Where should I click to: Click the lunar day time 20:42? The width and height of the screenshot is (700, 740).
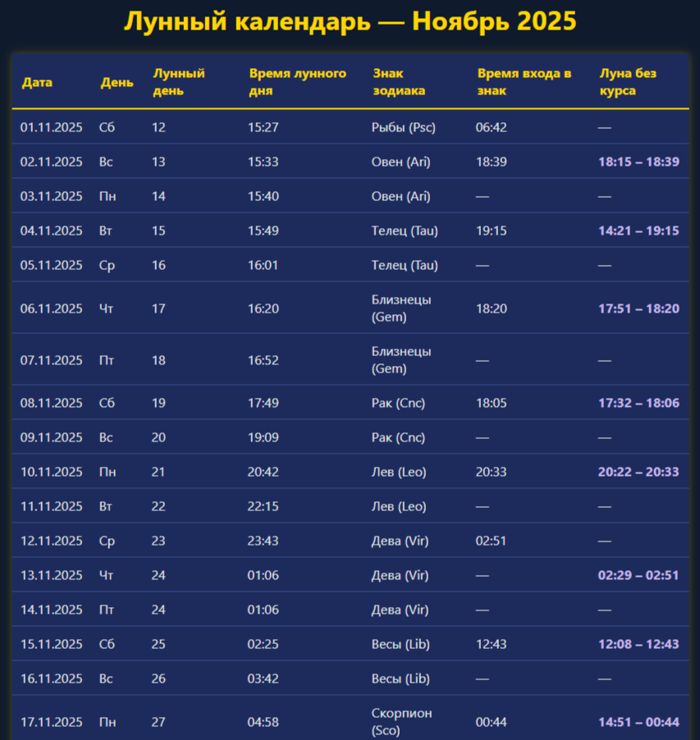coord(263,472)
